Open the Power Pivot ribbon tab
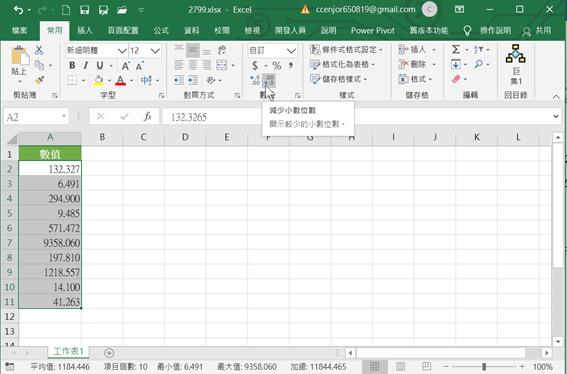The width and height of the screenshot is (567, 374). point(373,30)
